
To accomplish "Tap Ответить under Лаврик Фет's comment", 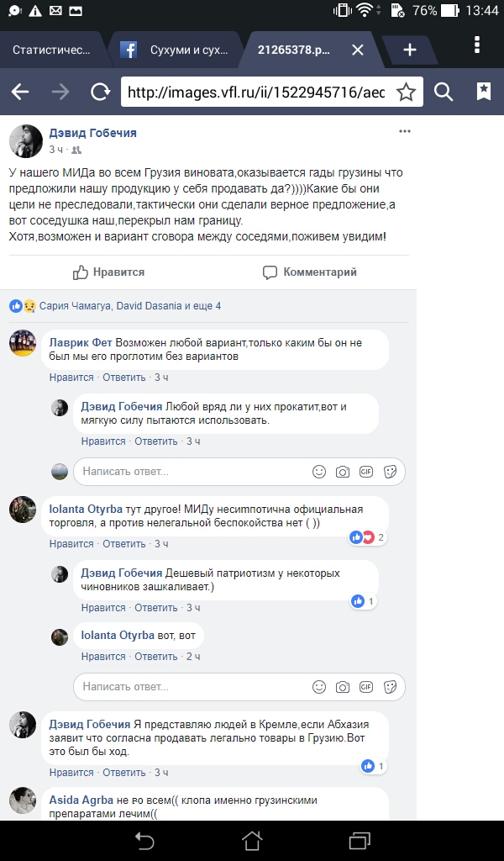I will (x=124, y=378).
